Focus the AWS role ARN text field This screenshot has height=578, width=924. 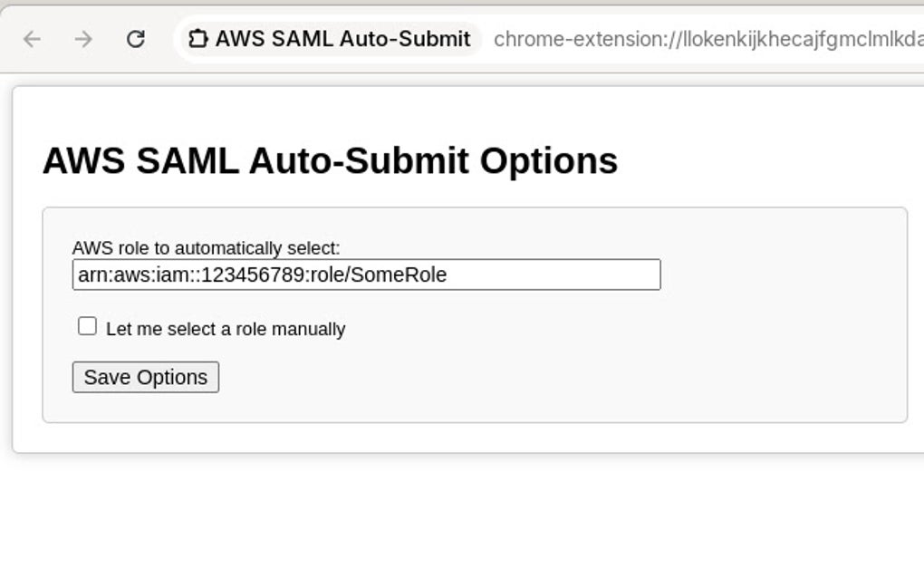pos(366,275)
